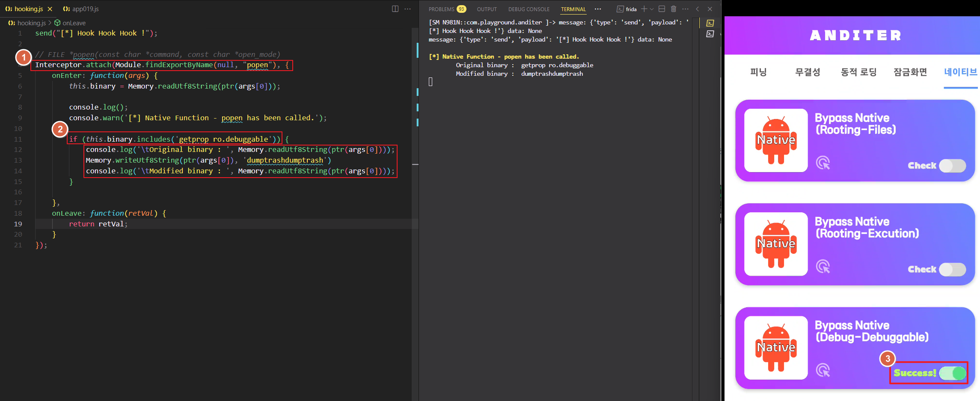The image size is (980, 401).
Task: Open the 잠금화면 tab in Anditer
Action: coord(910,72)
